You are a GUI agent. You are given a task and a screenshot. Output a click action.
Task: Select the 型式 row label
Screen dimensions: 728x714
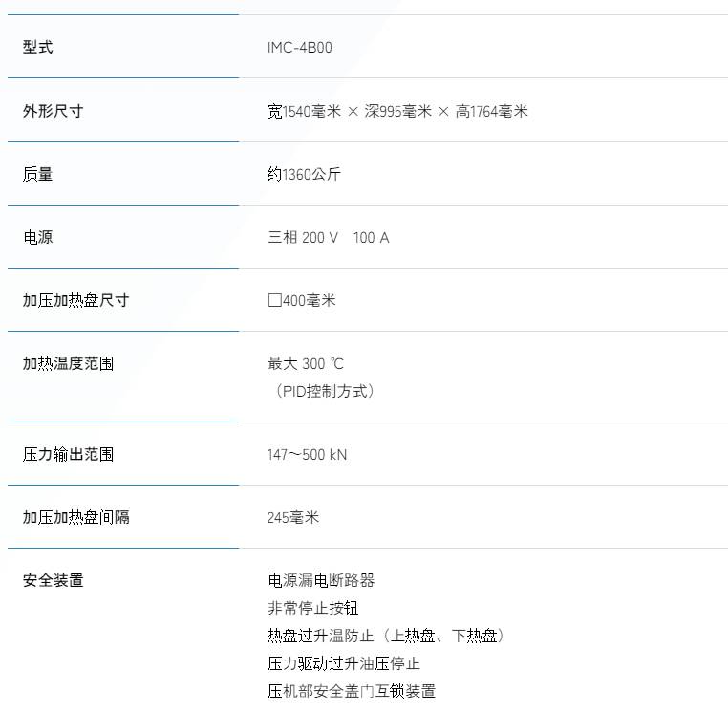point(37,47)
